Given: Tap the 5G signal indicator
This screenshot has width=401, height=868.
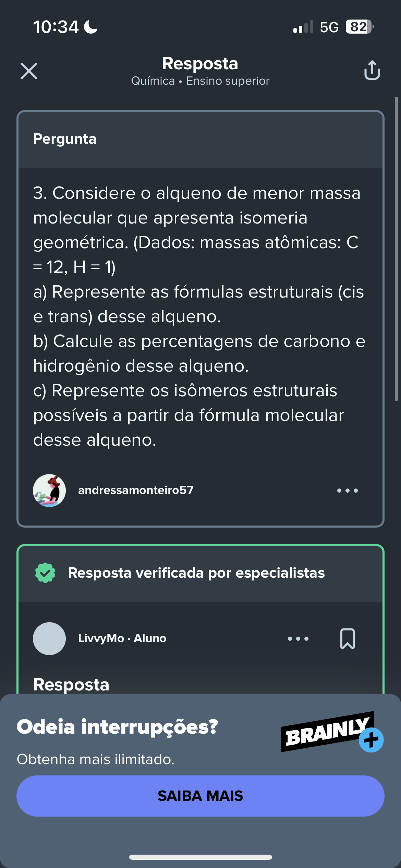Looking at the screenshot, I should pos(329,27).
